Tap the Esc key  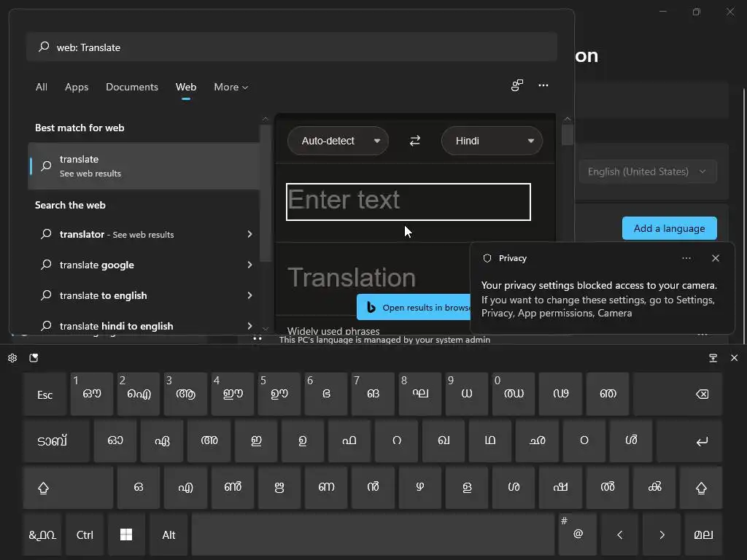point(44,394)
